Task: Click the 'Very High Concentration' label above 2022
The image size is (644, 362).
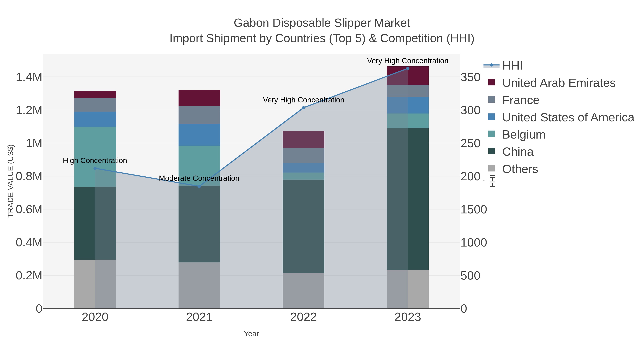Action: [304, 100]
